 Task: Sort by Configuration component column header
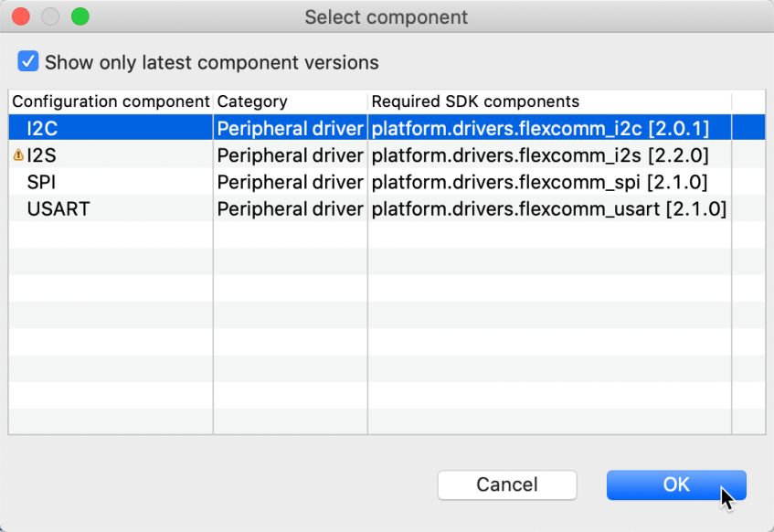(111, 101)
